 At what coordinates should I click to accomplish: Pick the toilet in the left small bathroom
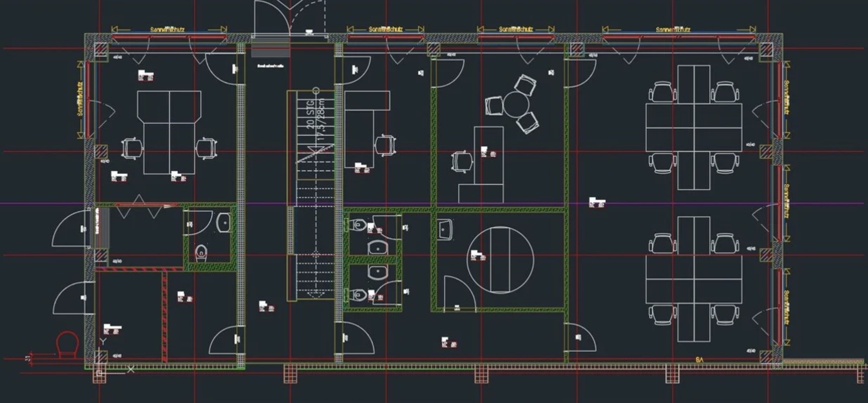(201, 253)
